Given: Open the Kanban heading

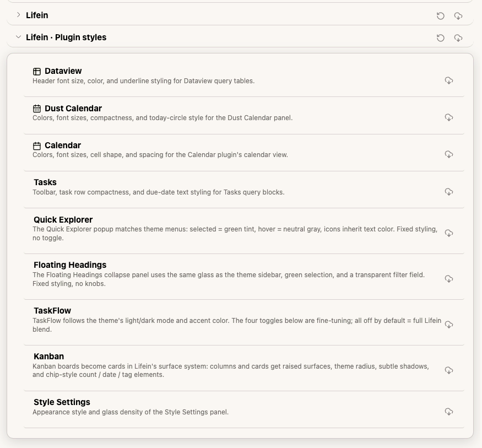Looking at the screenshot, I should [x=49, y=357].
